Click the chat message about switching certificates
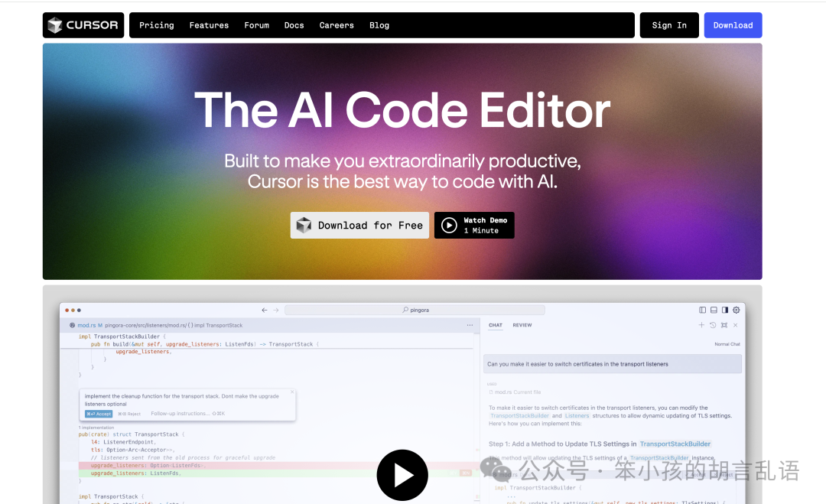This screenshot has width=826, height=504. [x=612, y=364]
